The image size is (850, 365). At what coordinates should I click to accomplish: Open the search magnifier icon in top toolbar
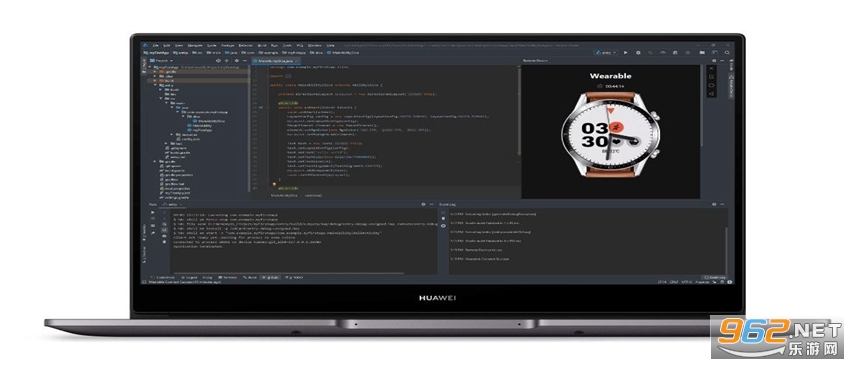726,53
